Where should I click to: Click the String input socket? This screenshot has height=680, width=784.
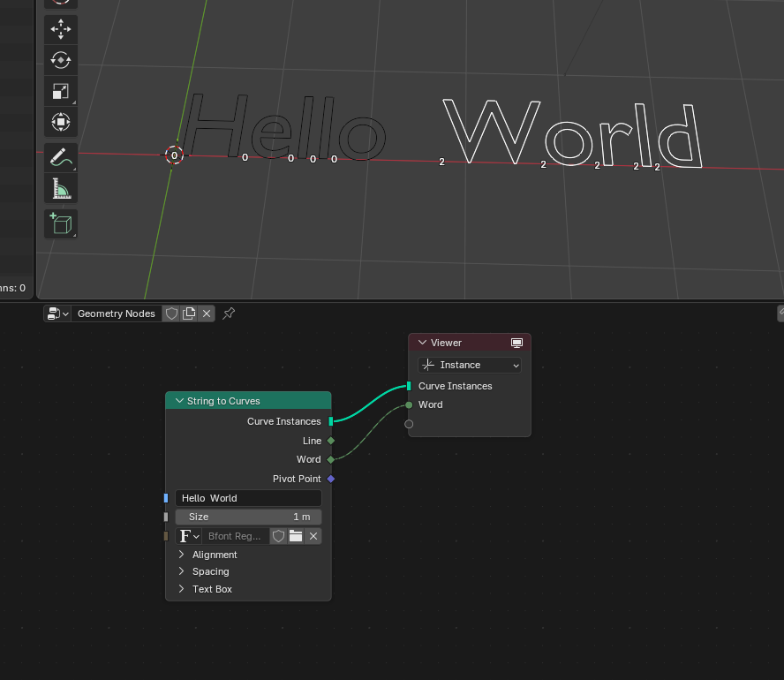tap(166, 498)
